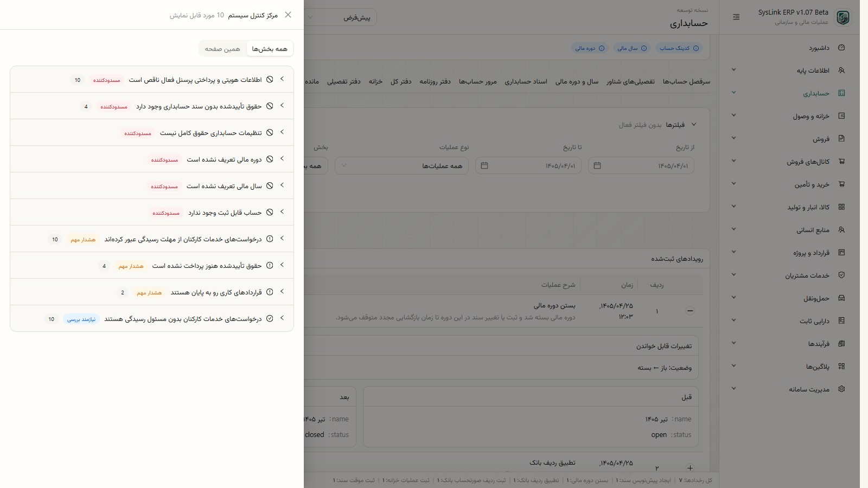Open calendar picker in تا تاریخ field
The image size is (868, 488).
coord(484,165)
